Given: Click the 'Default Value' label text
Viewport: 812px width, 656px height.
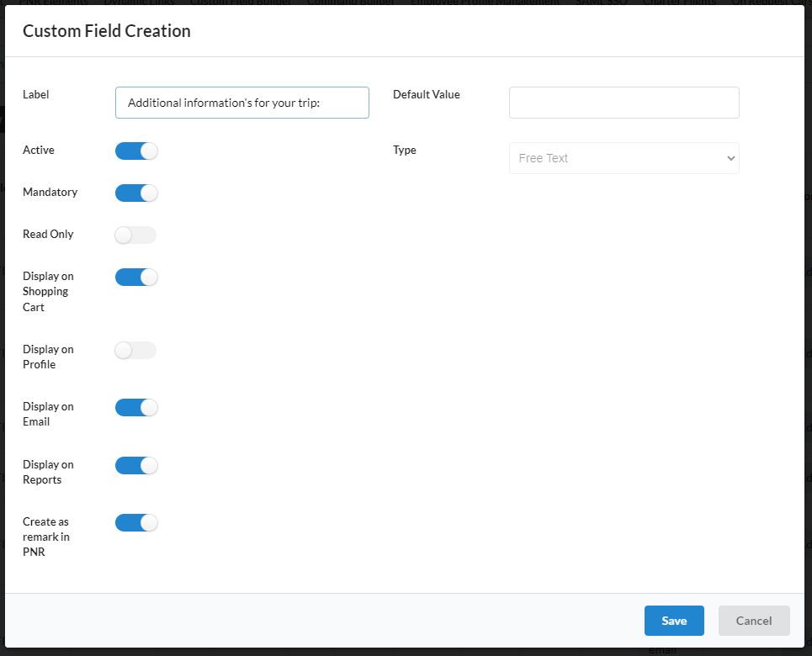Looking at the screenshot, I should tap(427, 95).
